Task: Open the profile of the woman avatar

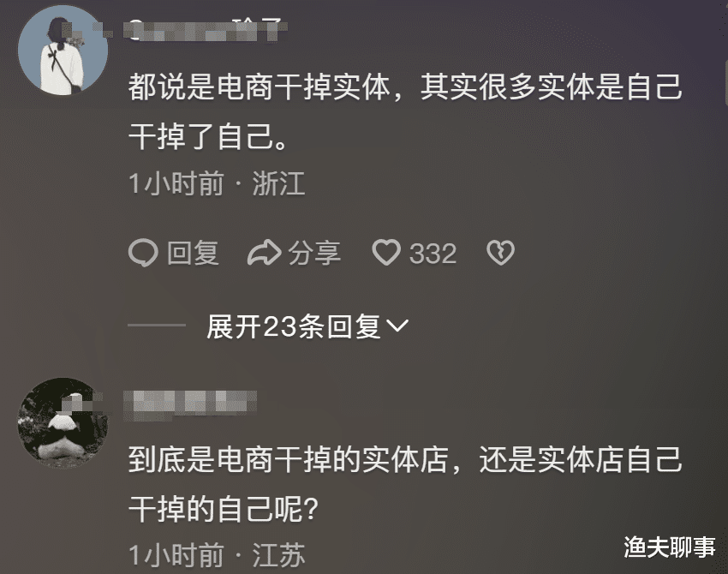Action: click(63, 50)
